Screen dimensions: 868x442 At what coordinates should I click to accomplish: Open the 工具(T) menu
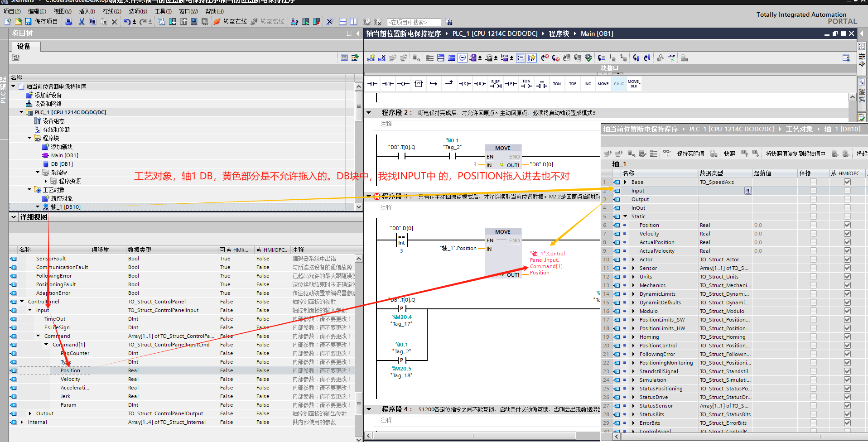[x=163, y=11]
